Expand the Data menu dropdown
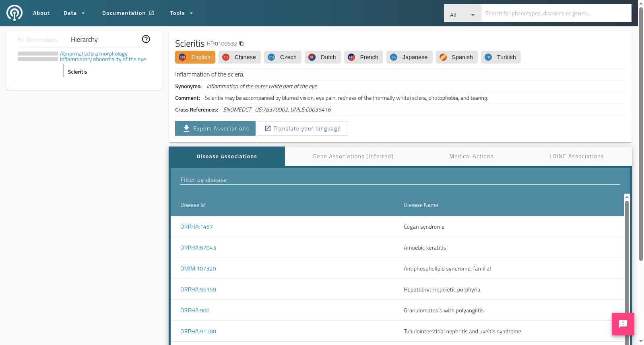Image resolution: width=644 pixels, height=345 pixels. pyautogui.click(x=74, y=13)
